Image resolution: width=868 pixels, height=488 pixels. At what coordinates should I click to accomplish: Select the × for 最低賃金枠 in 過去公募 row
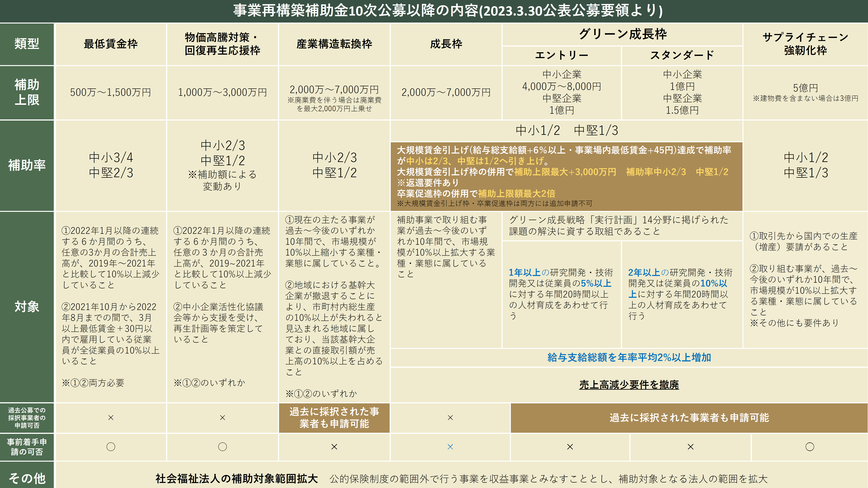(x=111, y=418)
